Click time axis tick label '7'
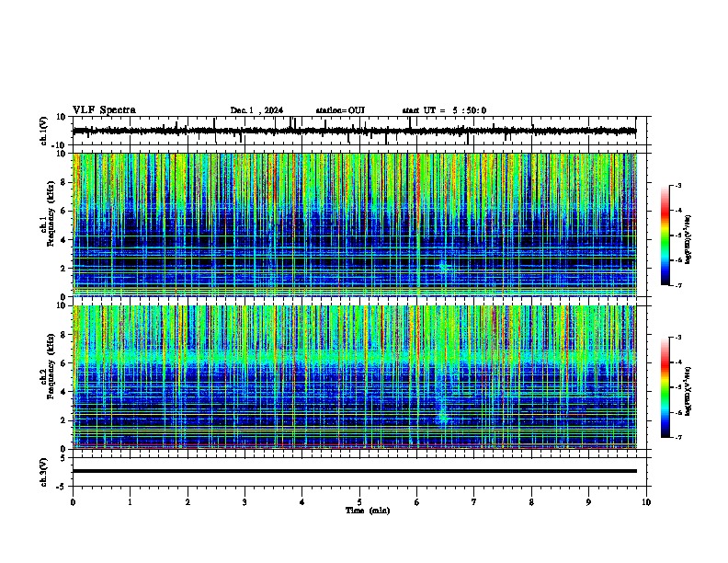This screenshot has height=563, width=728. pos(474,502)
